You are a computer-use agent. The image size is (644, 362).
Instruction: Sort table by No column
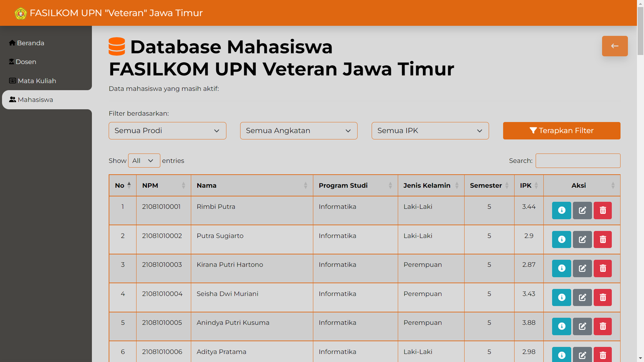point(123,185)
